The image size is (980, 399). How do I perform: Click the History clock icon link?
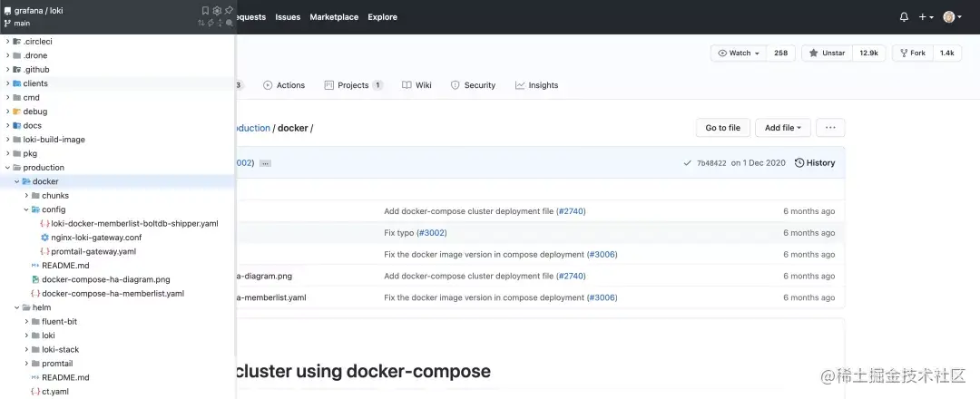tap(814, 163)
